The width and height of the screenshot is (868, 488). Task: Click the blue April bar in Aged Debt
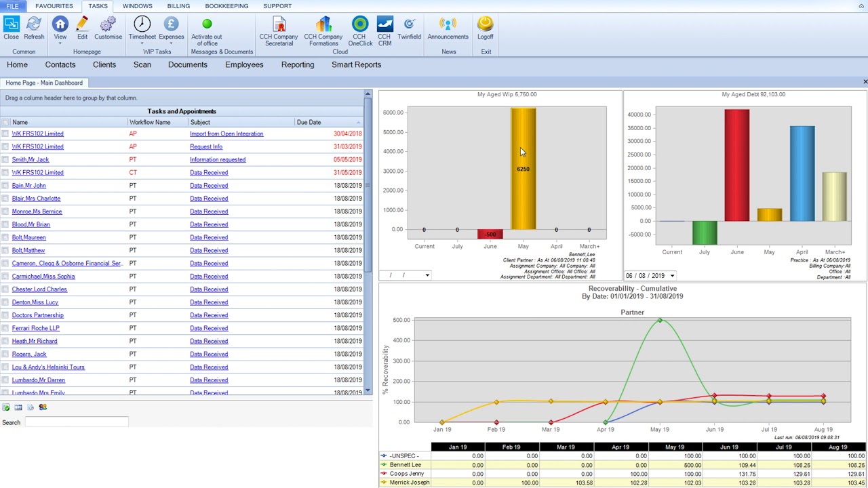[802, 174]
